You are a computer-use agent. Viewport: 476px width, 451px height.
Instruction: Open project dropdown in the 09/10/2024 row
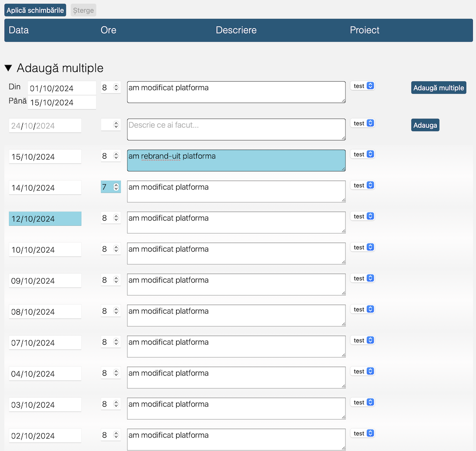tap(362, 278)
